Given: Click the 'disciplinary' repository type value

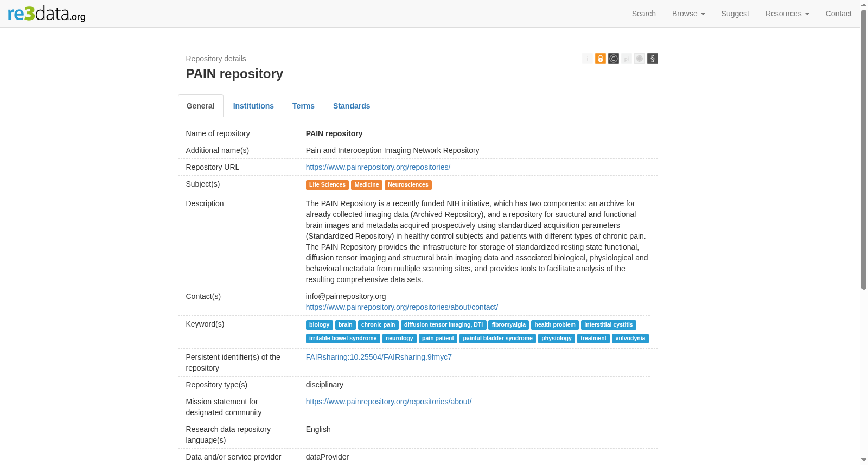Looking at the screenshot, I should 324,385.
